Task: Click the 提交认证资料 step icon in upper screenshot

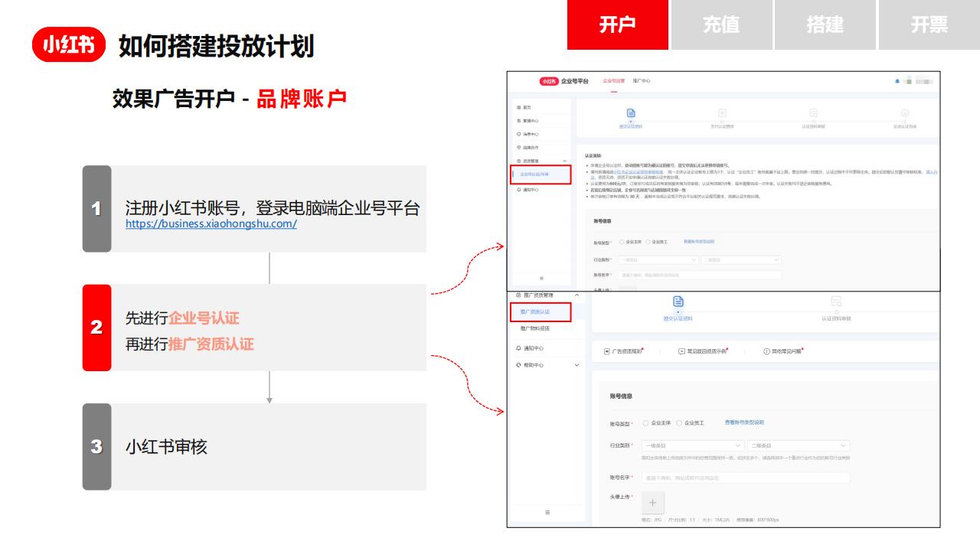Action: tap(631, 112)
